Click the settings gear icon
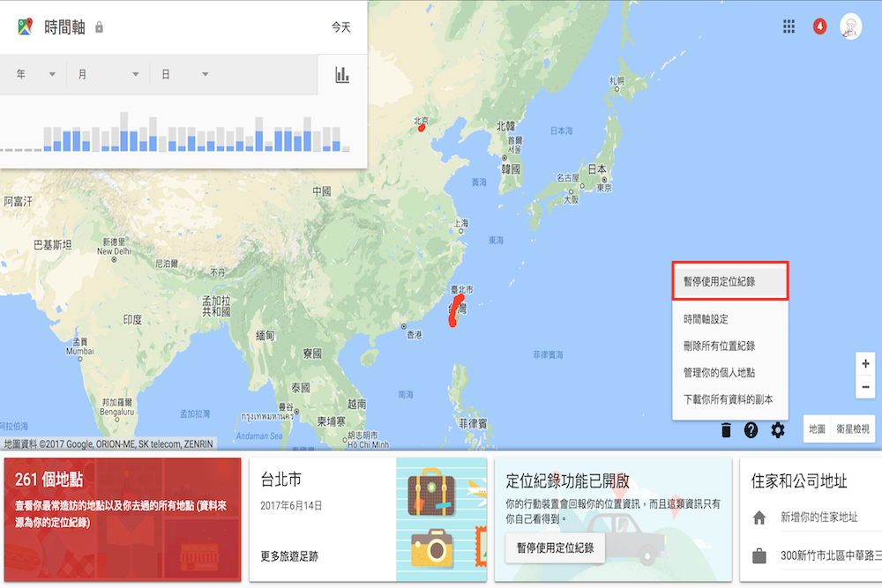 tap(778, 430)
